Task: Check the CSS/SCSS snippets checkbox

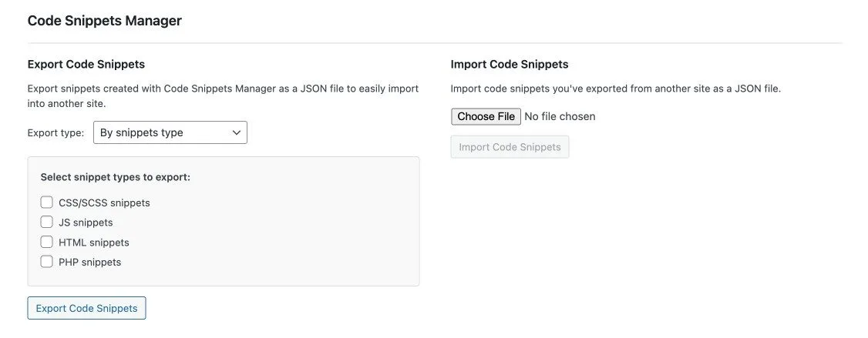Action: (x=47, y=202)
